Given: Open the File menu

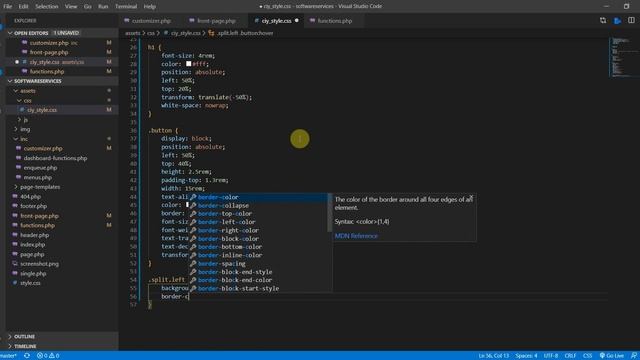Looking at the screenshot, I should pyautogui.click(x=7, y=7).
